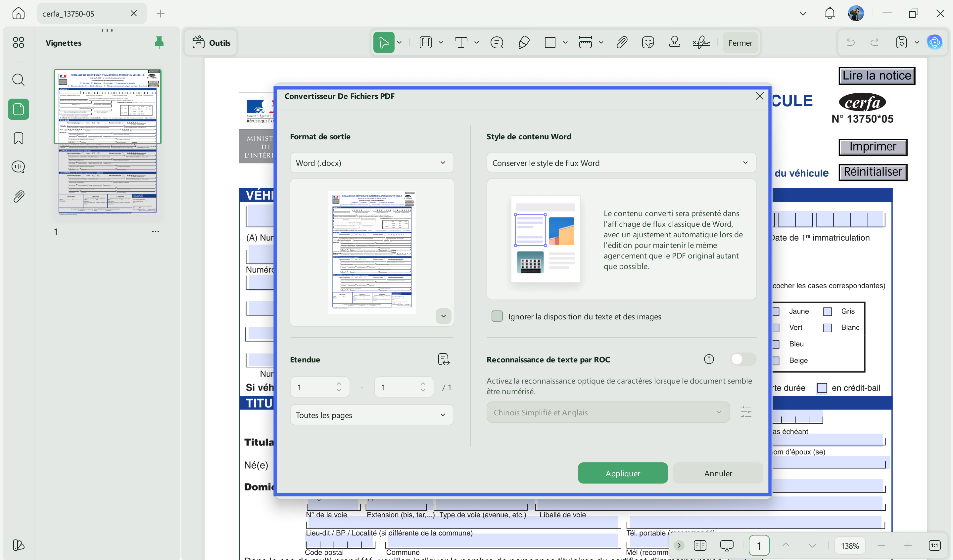This screenshot has height=560, width=953.
Task: Click Fermer in the annotation toolbar
Action: coord(740,42)
